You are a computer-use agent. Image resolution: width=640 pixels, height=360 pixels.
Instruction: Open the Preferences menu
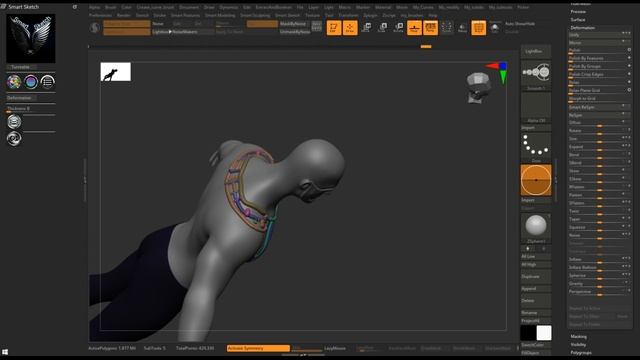click(100, 16)
